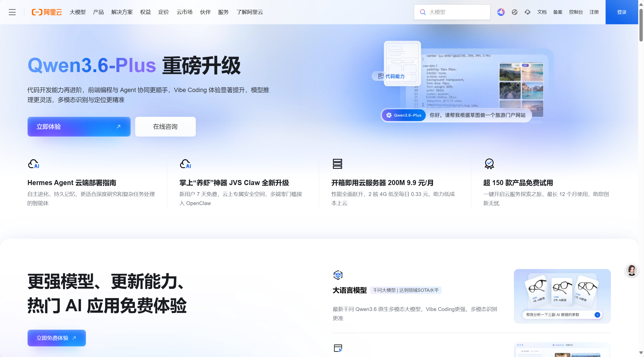Click the 你好，请帮我根据草图做一个旅游门户网站 prompt text
644x357 pixels.
click(x=478, y=115)
